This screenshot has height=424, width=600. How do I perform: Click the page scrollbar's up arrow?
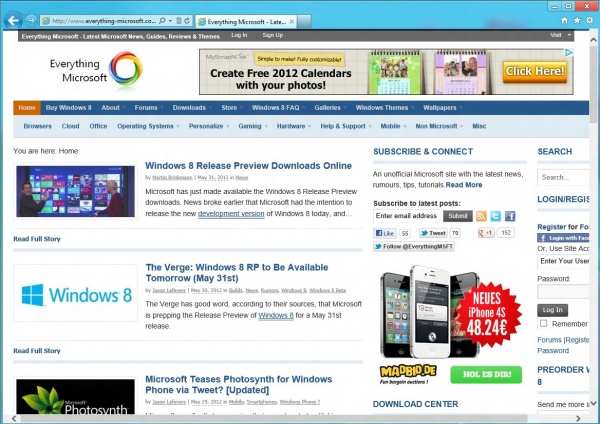point(593,39)
